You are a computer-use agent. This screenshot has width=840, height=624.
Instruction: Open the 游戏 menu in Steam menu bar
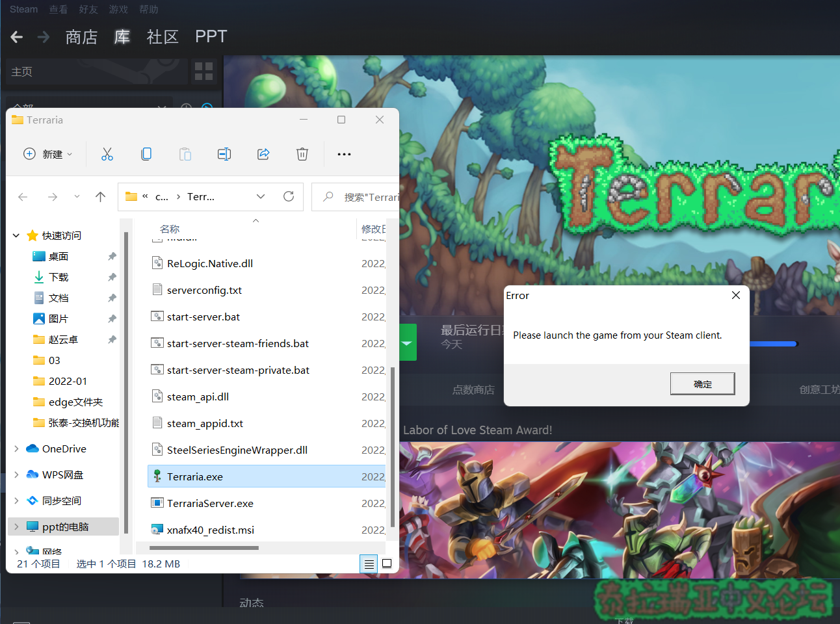pyautogui.click(x=118, y=9)
